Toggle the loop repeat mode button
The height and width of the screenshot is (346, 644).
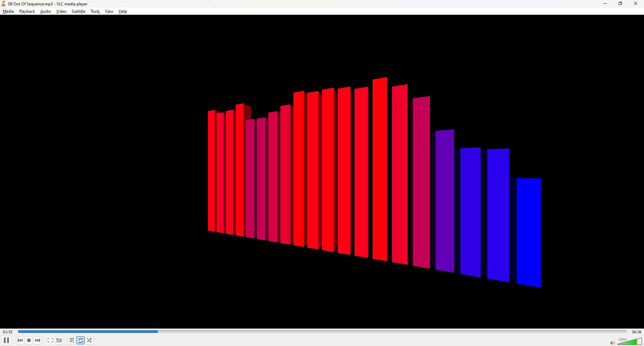pyautogui.click(x=81, y=340)
